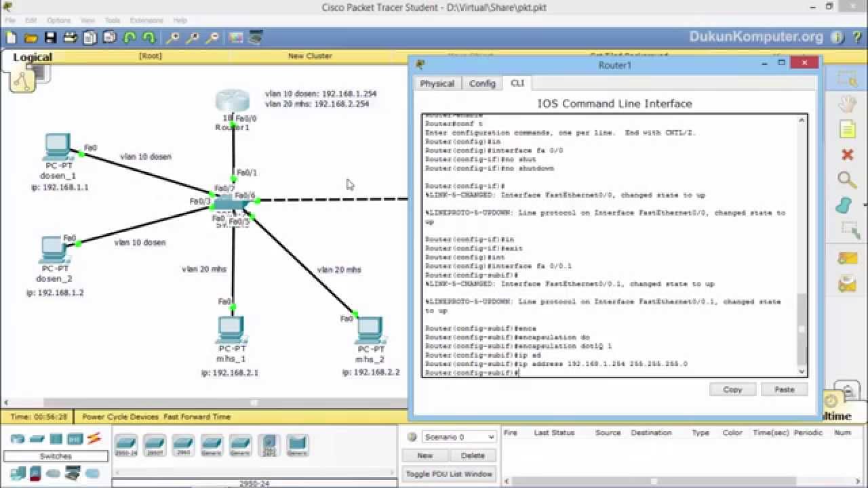Click the Undo green arrow icon

130,38
